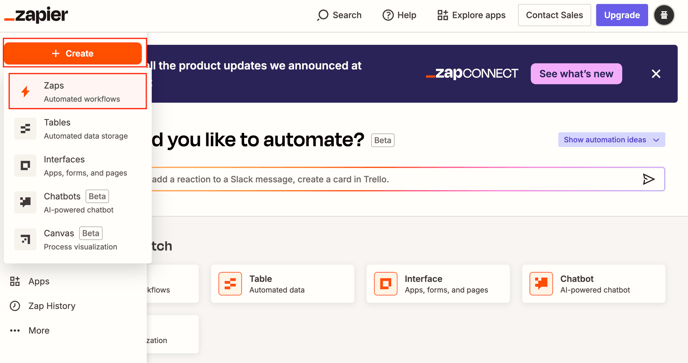Click See what's new button

point(576,74)
